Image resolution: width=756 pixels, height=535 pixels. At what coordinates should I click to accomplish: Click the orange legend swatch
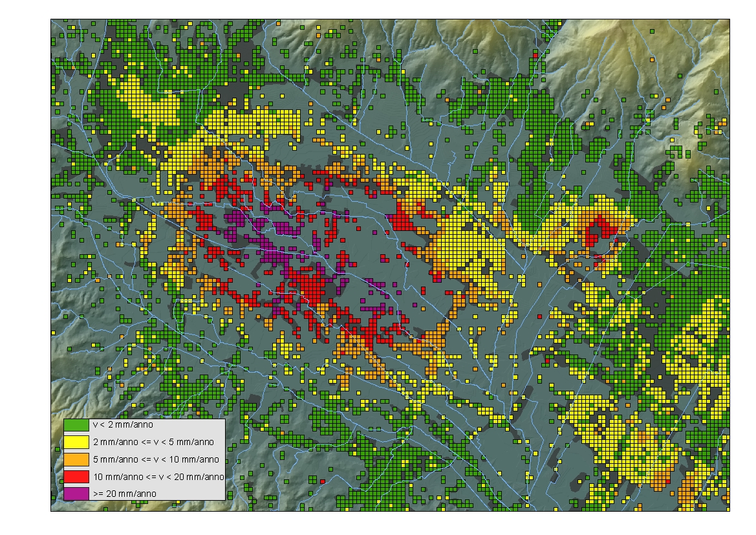tap(76, 460)
